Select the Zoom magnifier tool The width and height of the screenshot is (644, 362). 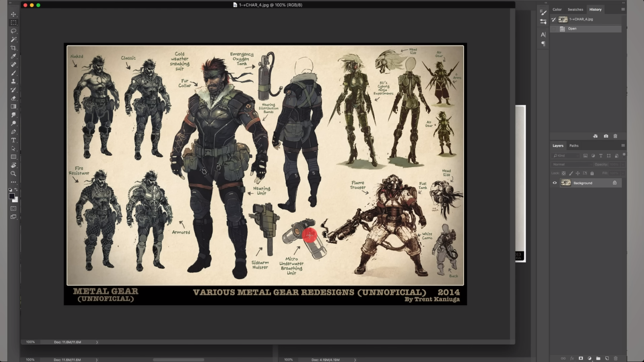coord(13,174)
